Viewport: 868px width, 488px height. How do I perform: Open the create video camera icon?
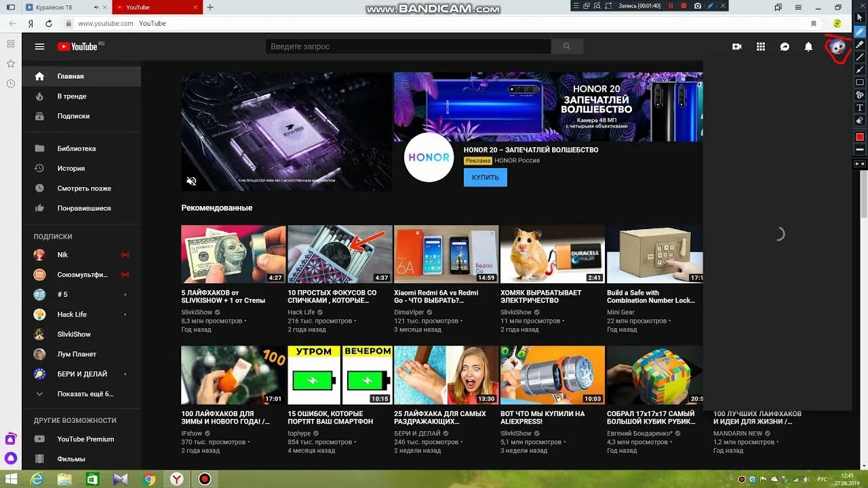[737, 47]
